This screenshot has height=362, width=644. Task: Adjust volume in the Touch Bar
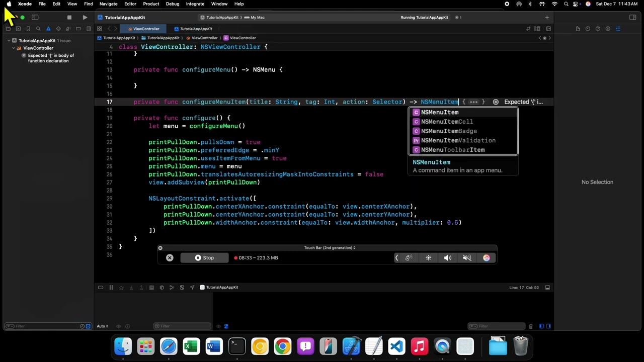(448, 258)
